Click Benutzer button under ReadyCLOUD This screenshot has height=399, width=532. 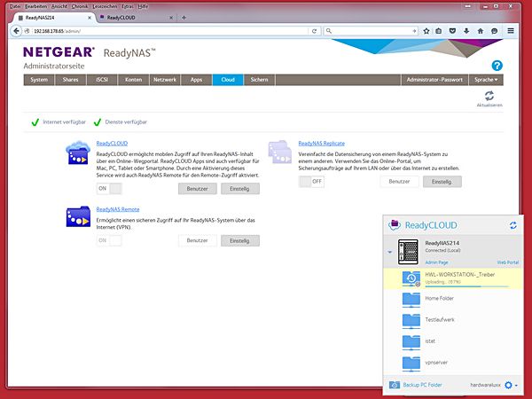tap(198, 189)
